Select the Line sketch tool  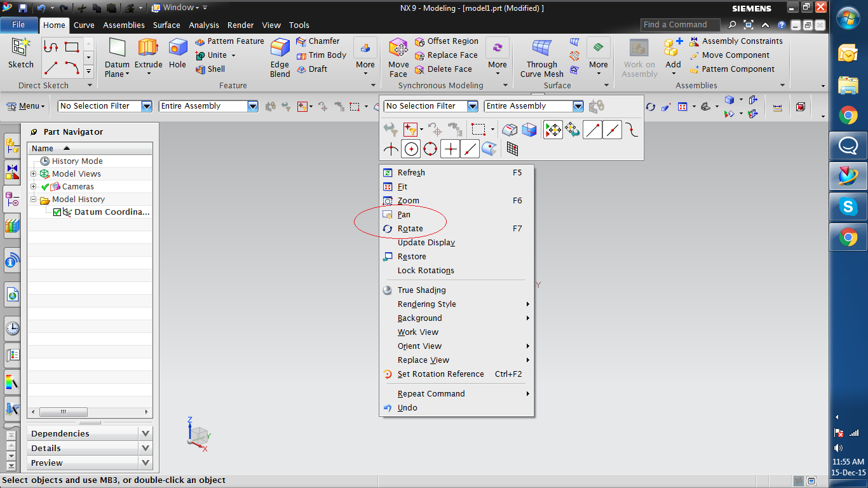(51, 67)
